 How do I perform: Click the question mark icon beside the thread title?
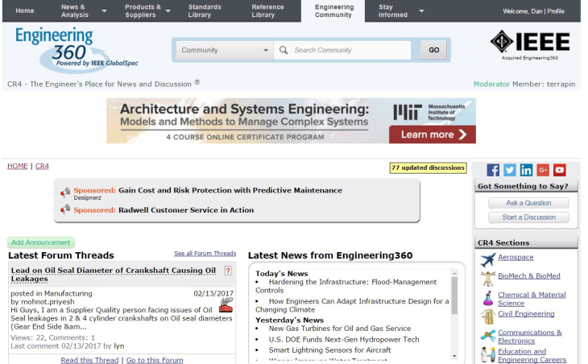pyautogui.click(x=228, y=271)
